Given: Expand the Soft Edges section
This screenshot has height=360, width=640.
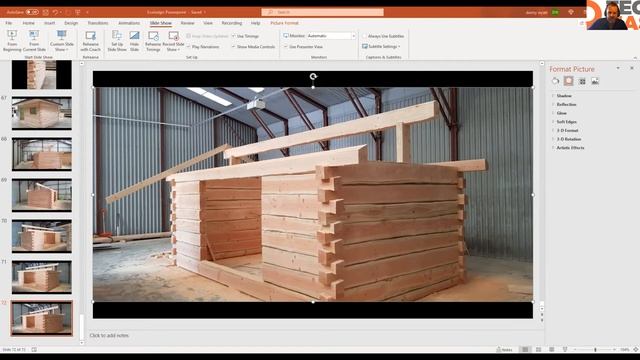Looking at the screenshot, I should click(566, 122).
